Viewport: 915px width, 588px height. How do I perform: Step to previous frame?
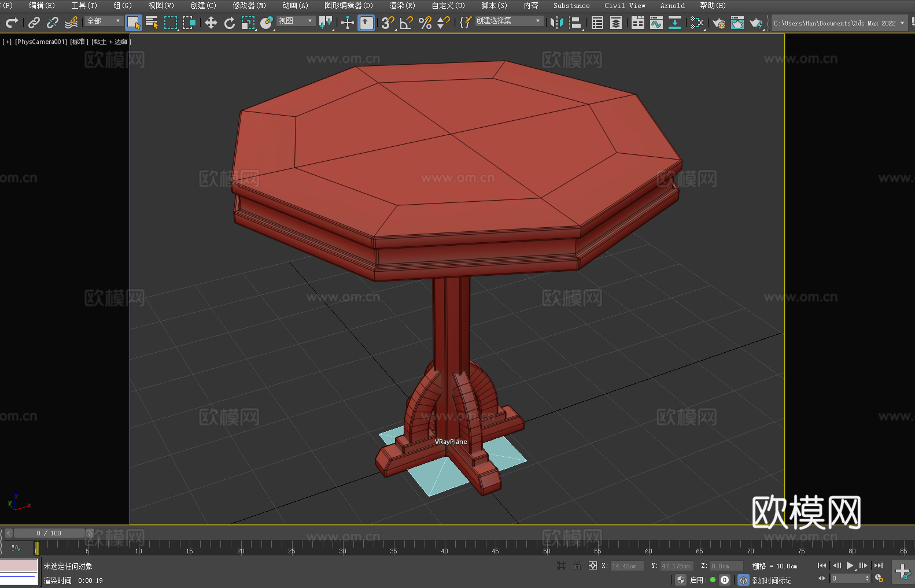click(x=836, y=565)
